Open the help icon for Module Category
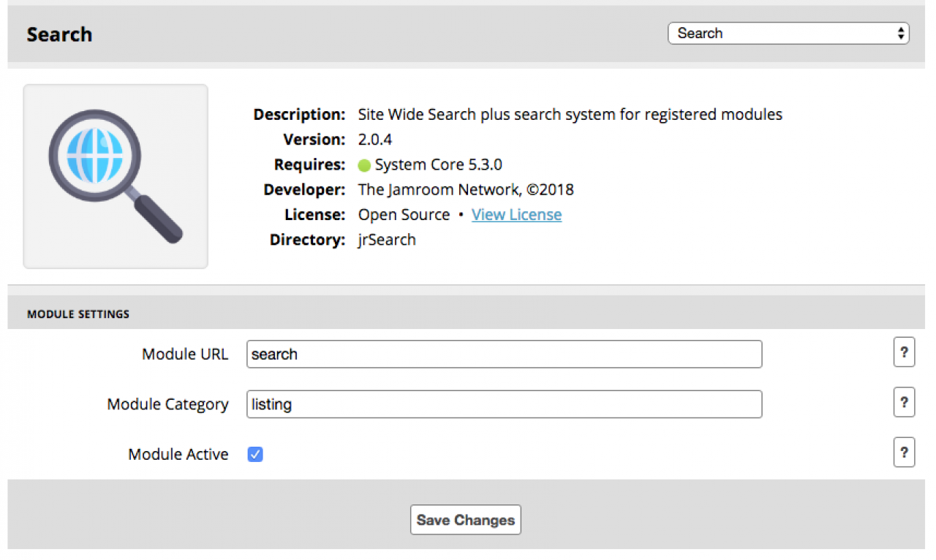 pyautogui.click(x=904, y=403)
